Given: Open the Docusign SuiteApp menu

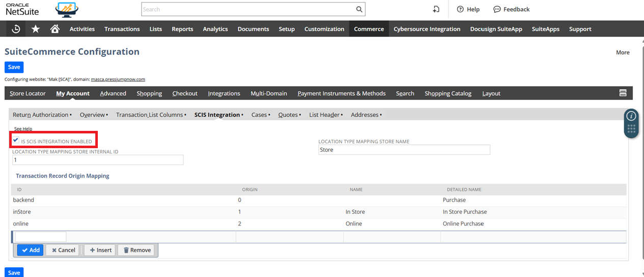Looking at the screenshot, I should [496, 29].
